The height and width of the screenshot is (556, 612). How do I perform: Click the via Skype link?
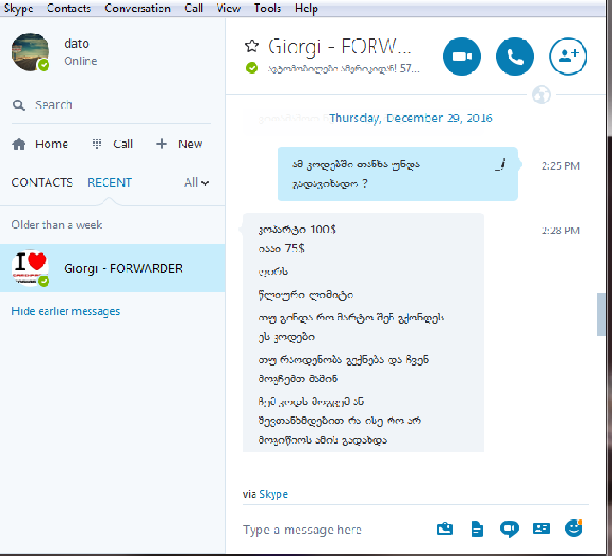pos(273,494)
